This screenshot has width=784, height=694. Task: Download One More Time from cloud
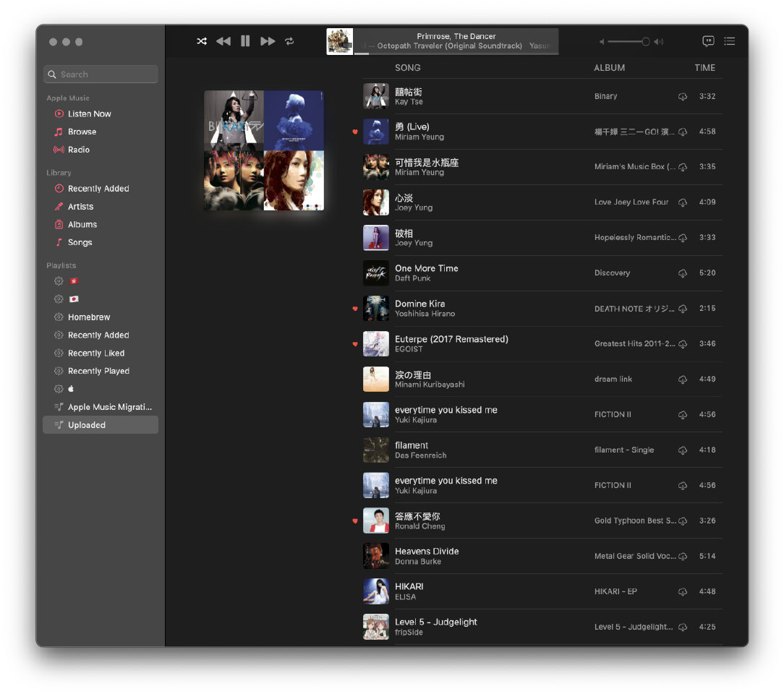point(682,273)
